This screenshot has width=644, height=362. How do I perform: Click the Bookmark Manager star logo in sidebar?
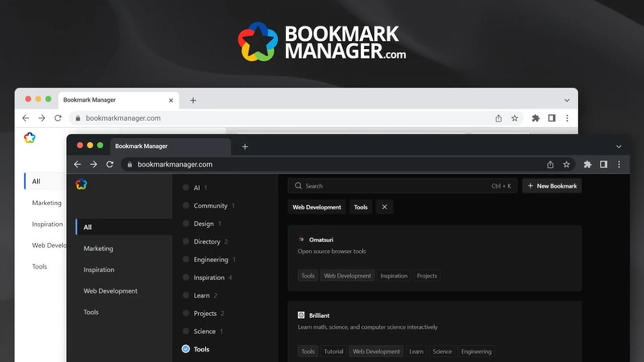[82, 184]
